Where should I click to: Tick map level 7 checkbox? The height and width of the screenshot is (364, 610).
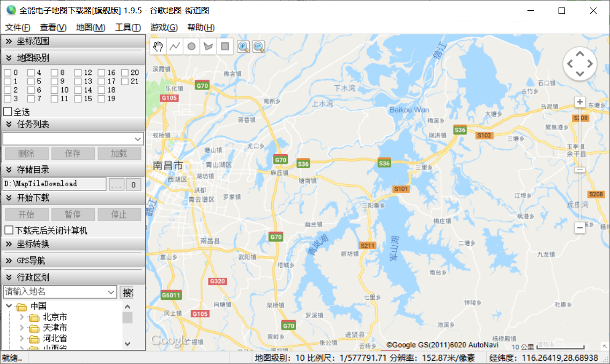coord(31,98)
